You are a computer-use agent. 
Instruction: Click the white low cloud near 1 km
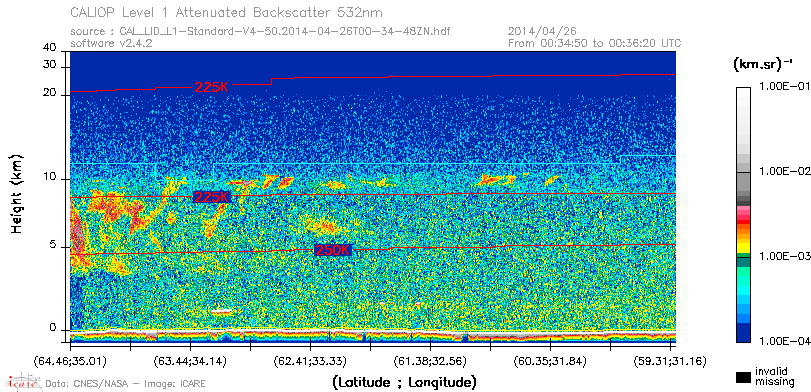click(222, 311)
